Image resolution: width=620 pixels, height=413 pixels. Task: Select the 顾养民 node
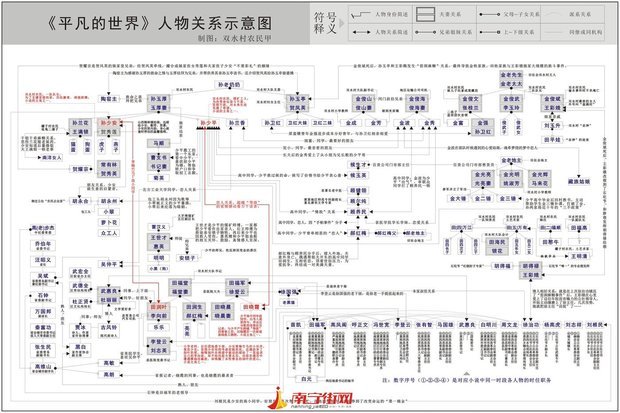(x=358, y=212)
